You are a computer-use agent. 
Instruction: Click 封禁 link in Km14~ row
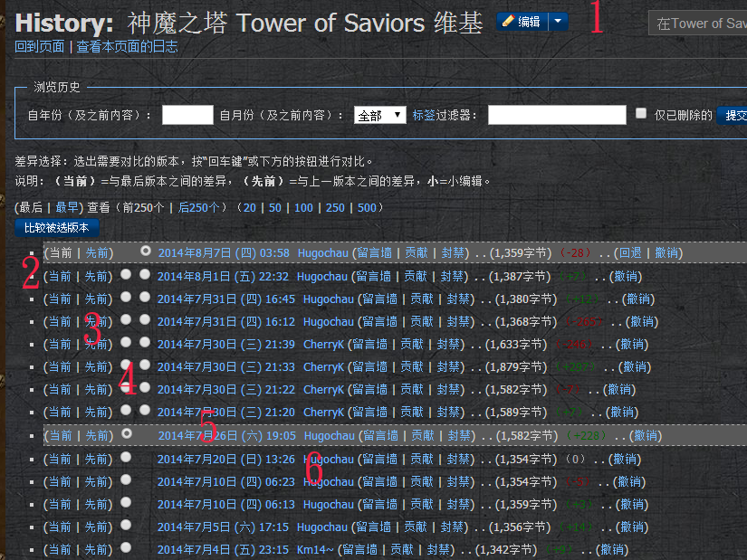click(438, 549)
